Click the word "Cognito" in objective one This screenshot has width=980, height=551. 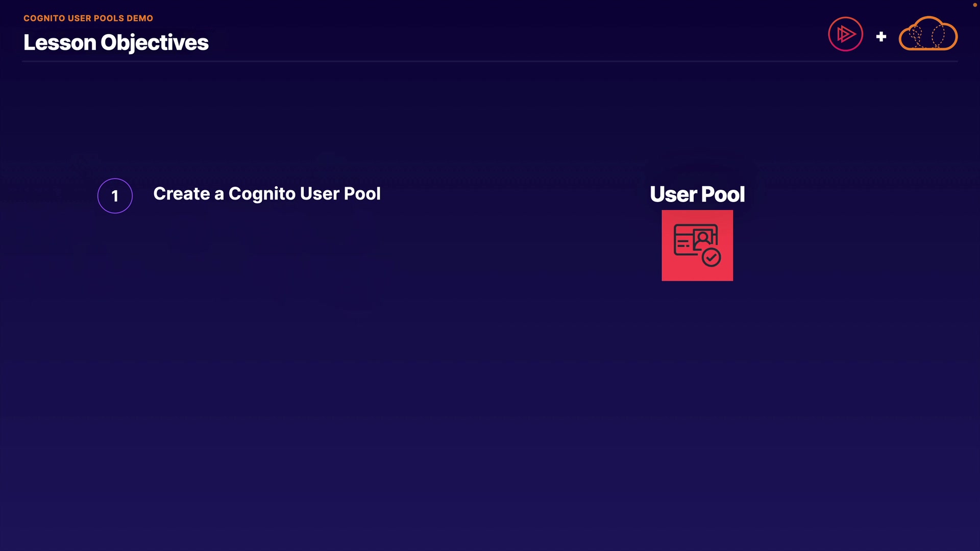click(262, 194)
